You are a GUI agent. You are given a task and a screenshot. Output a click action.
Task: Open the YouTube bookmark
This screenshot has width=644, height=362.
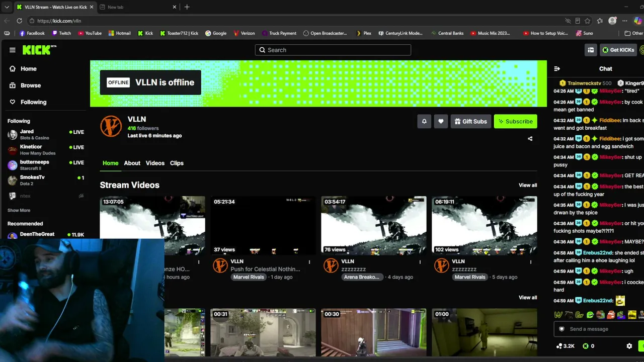[x=89, y=33]
